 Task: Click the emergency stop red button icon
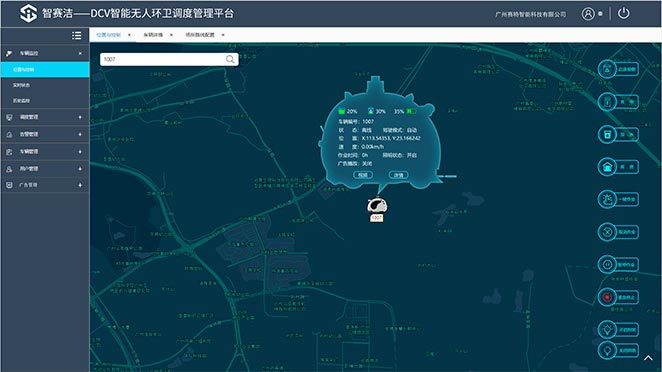click(x=607, y=297)
